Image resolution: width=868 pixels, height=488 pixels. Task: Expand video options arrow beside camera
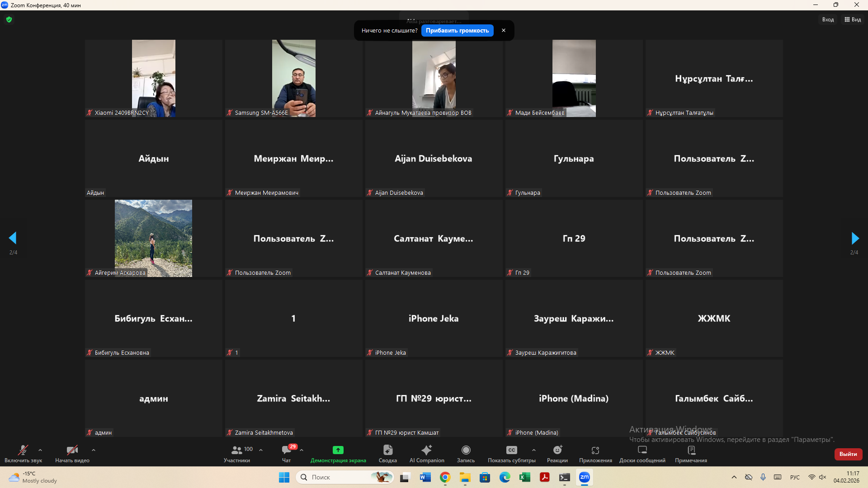94,450
